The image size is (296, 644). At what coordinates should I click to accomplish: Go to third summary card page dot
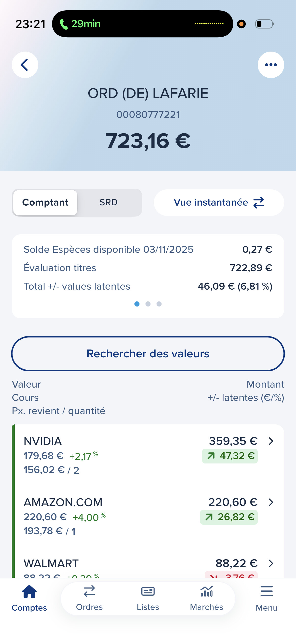(x=159, y=304)
